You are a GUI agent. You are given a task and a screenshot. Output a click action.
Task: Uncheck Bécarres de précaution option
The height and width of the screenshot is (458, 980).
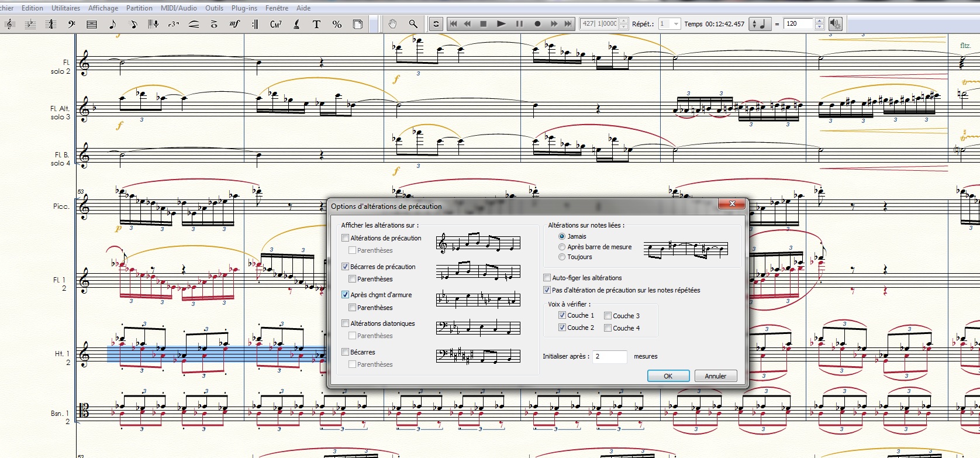pos(346,267)
